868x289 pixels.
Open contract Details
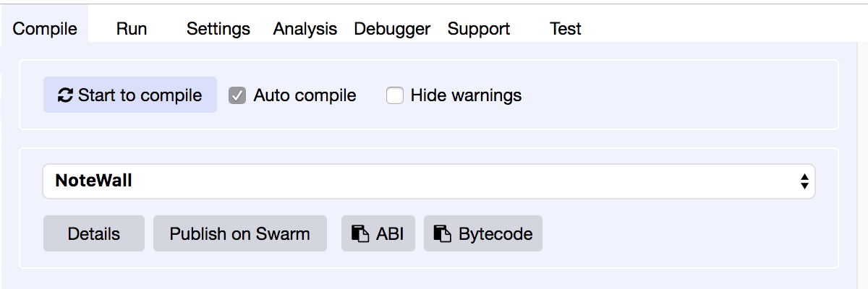[94, 233]
